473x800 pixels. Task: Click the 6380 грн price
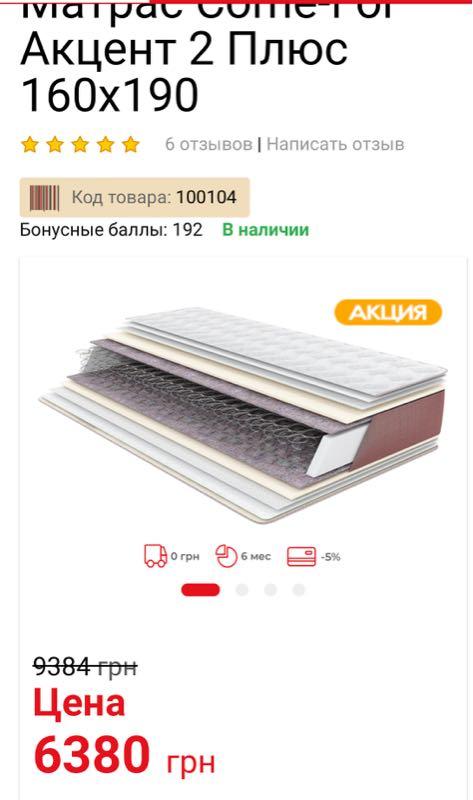point(125,756)
